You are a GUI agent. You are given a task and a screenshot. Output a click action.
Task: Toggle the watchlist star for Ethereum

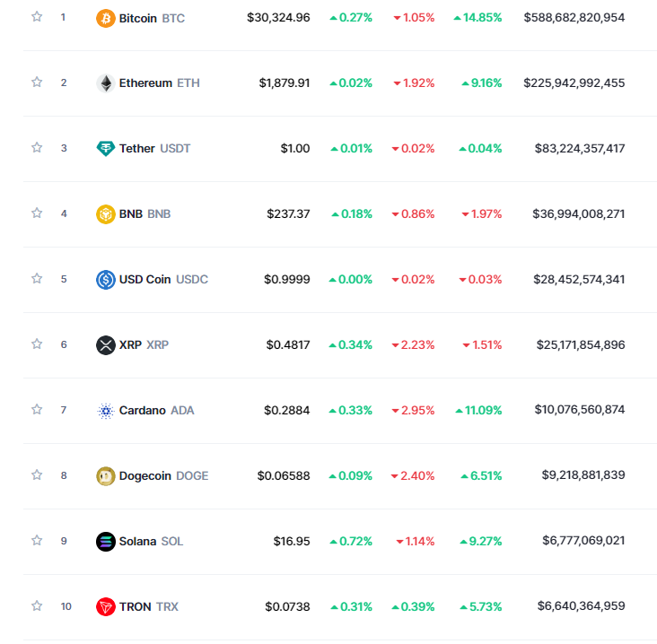point(37,83)
